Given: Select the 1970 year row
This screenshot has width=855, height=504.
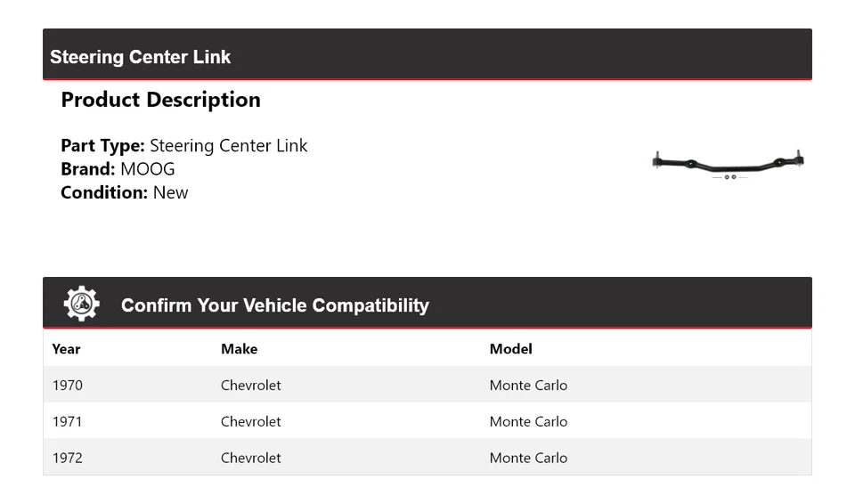Looking at the screenshot, I should 68,386.
